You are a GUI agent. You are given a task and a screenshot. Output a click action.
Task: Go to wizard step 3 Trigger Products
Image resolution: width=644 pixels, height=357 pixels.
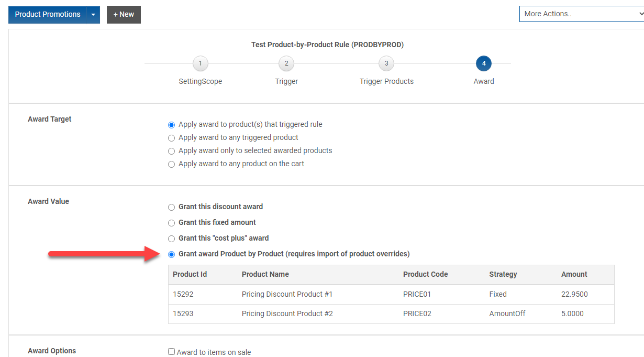386,63
